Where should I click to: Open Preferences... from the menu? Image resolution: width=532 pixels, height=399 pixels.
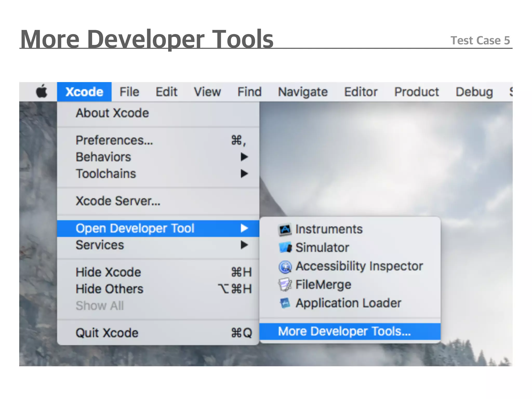[114, 140]
